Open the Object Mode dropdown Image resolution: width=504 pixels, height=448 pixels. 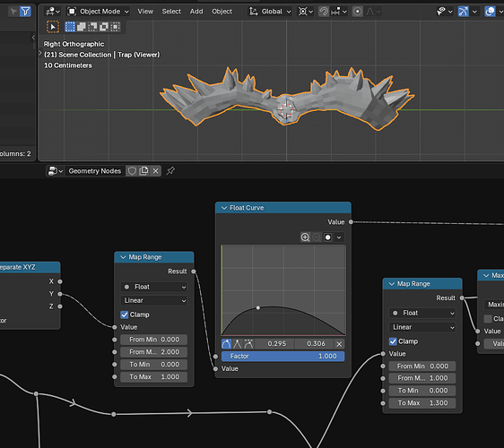[x=98, y=12]
